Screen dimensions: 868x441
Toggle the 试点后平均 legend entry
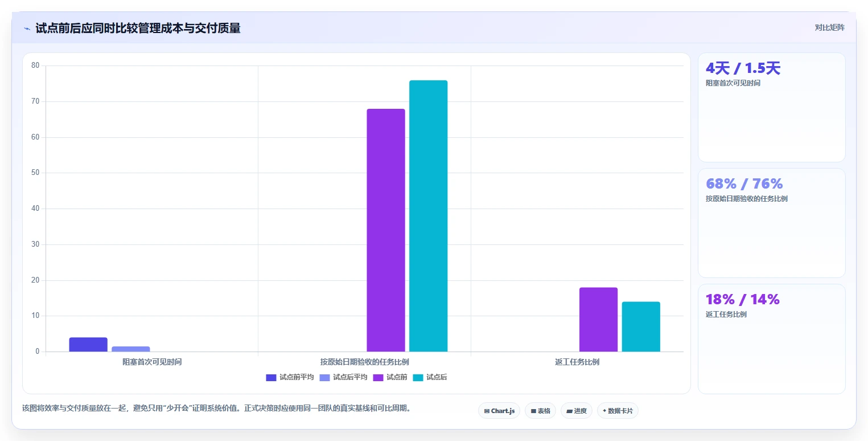coord(343,377)
